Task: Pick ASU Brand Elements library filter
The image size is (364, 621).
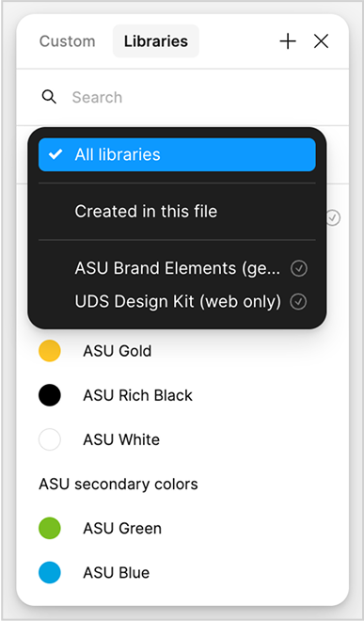Action: (x=177, y=268)
